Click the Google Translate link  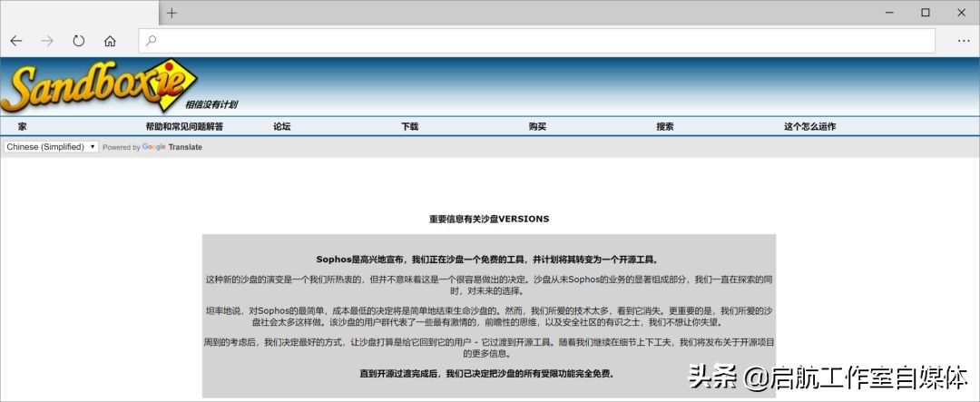point(171,147)
